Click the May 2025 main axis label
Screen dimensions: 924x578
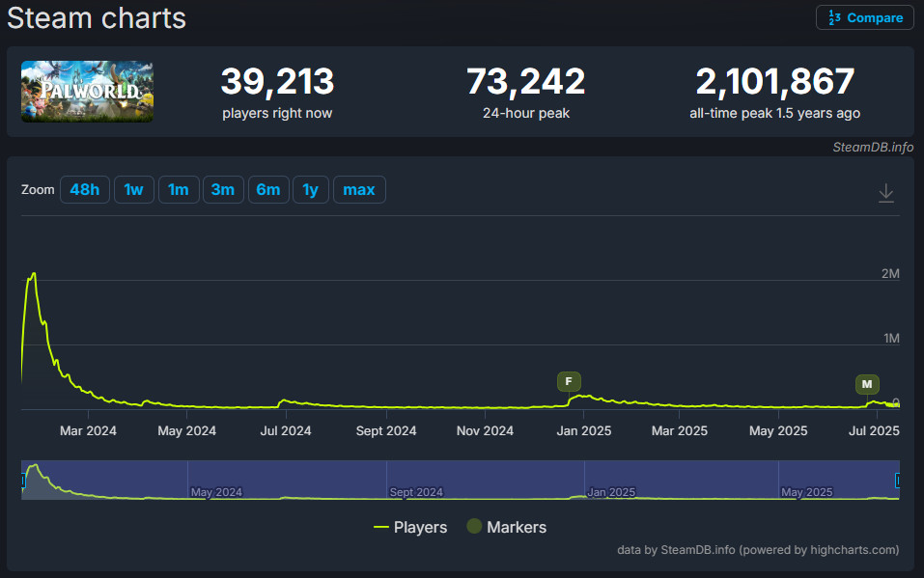[778, 430]
